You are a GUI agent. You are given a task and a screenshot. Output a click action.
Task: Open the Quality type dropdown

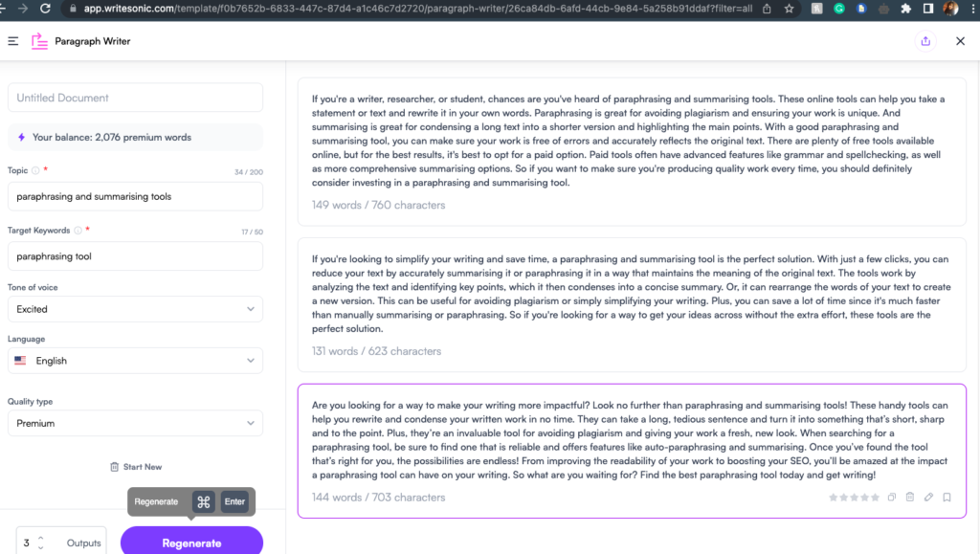coord(134,423)
